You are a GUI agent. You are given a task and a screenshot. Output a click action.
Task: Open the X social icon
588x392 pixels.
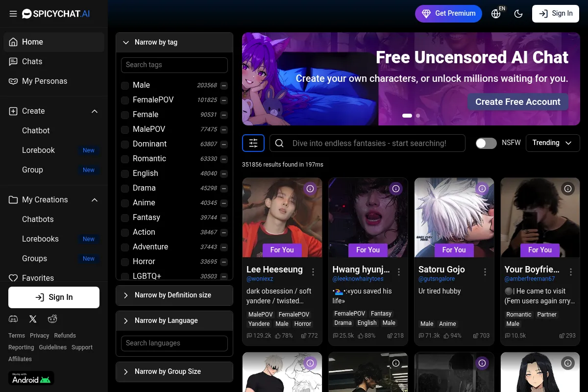pyautogui.click(x=33, y=319)
